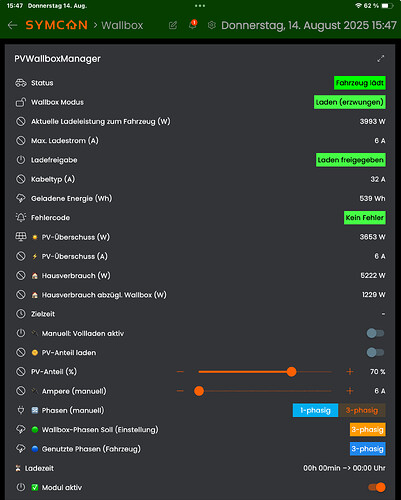401x500 pixels.
Task: Click the car icon beside Status
Action: coord(21,83)
